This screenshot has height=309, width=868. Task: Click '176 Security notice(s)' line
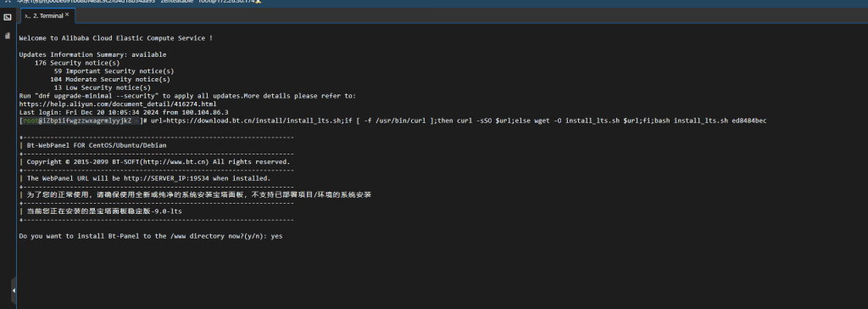[77, 63]
